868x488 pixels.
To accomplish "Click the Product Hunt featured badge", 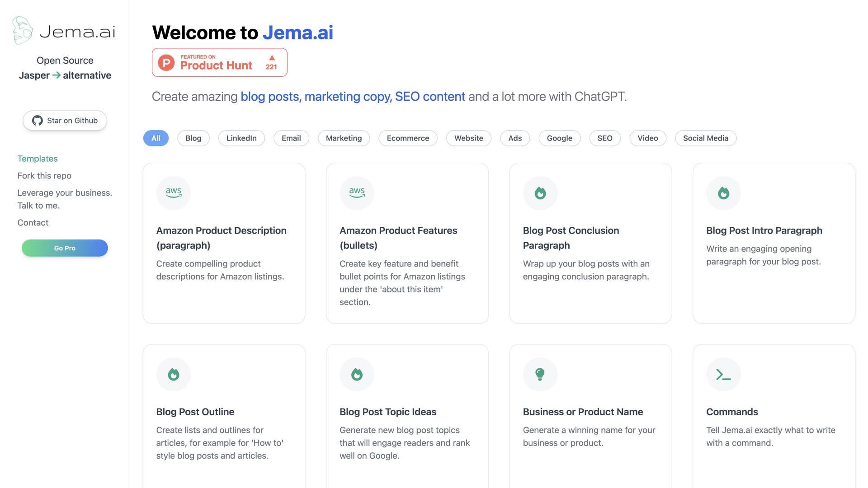I will coord(220,62).
